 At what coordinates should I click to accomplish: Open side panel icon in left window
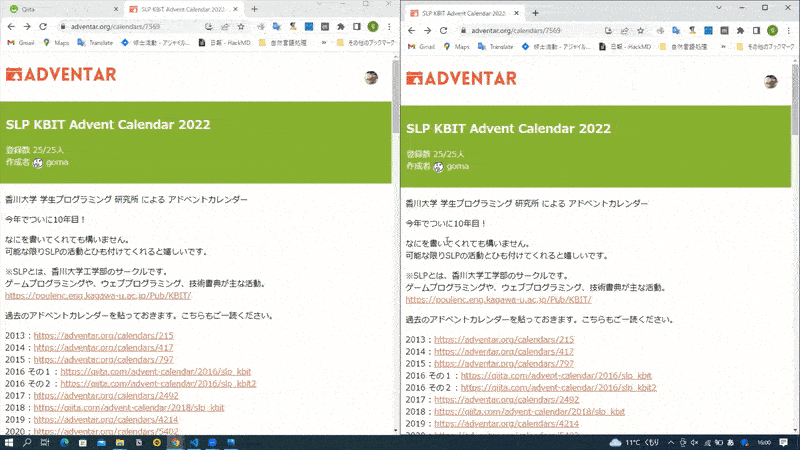click(357, 27)
